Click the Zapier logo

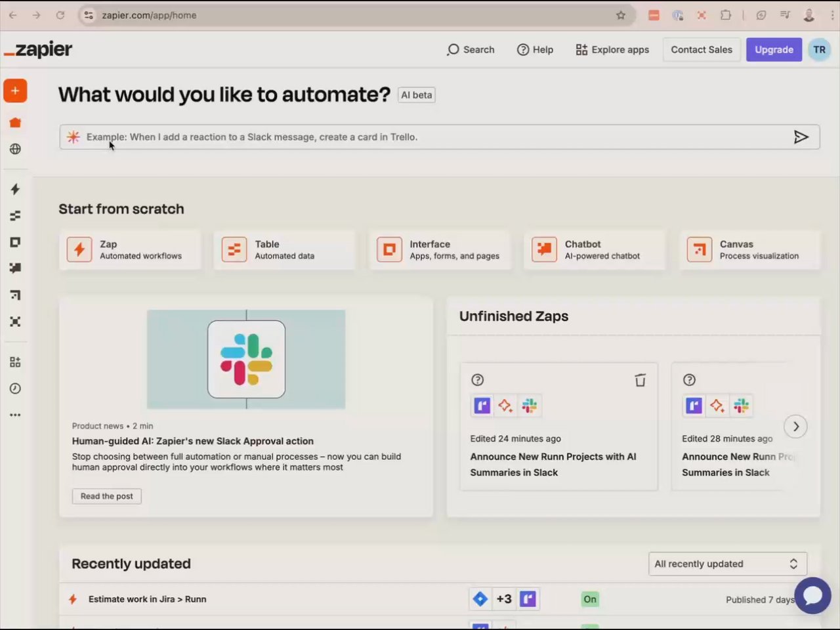pyautogui.click(x=38, y=50)
